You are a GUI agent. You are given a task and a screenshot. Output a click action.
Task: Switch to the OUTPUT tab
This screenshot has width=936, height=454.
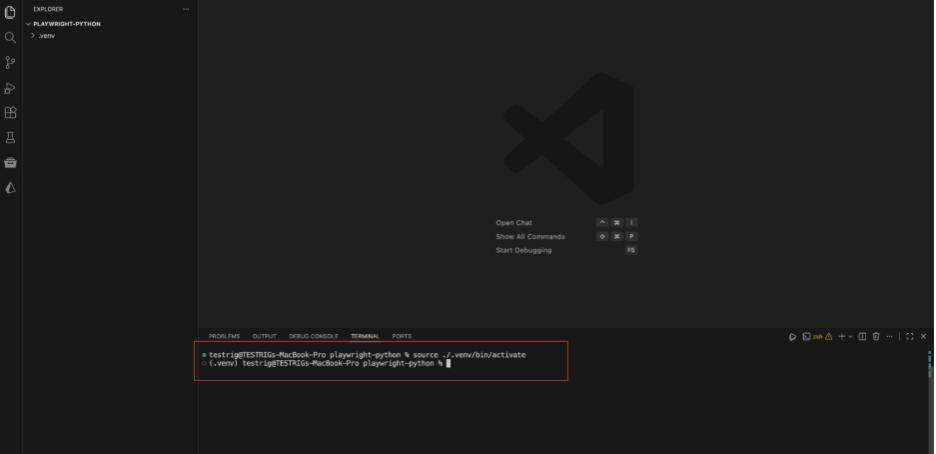pos(264,336)
